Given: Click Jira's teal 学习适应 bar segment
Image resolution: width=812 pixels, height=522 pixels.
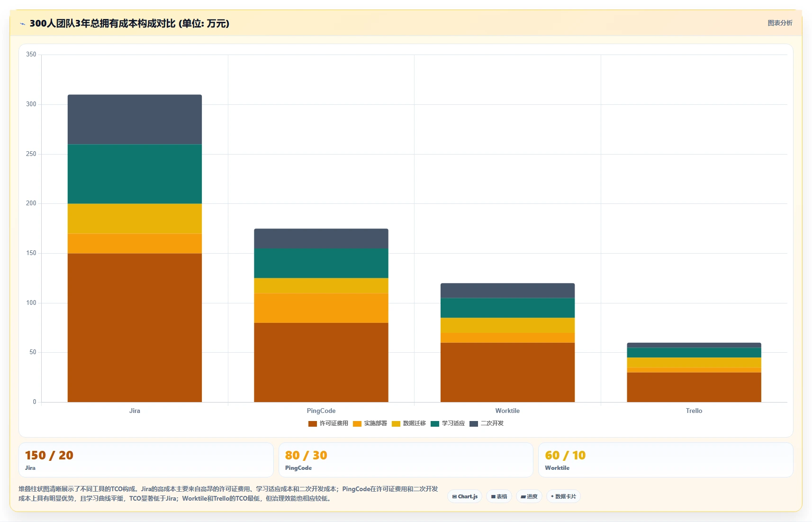Looking at the screenshot, I should tap(135, 174).
